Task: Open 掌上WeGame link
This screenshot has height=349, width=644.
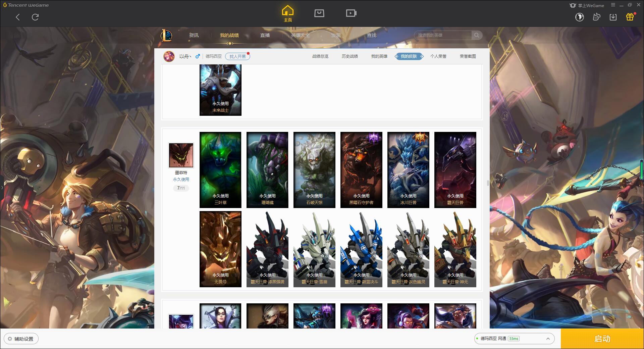Action: coord(587,5)
